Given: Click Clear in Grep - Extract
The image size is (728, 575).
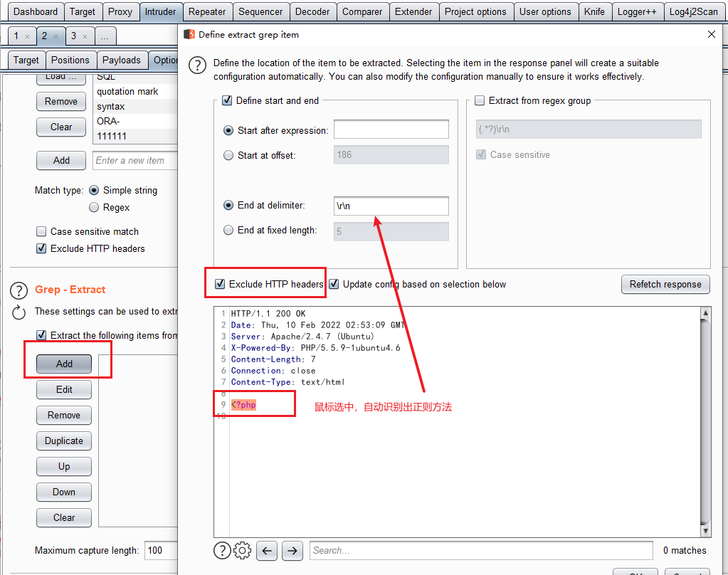Looking at the screenshot, I should (64, 517).
